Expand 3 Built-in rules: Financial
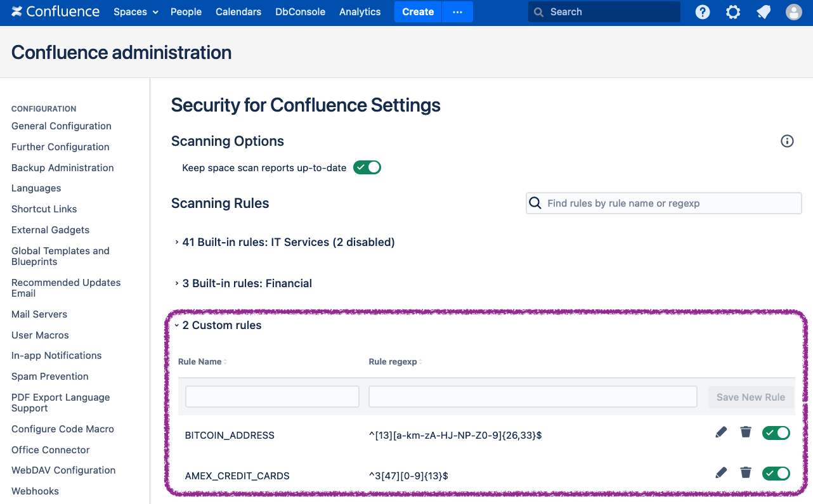Image resolution: width=813 pixels, height=504 pixels. coord(247,283)
